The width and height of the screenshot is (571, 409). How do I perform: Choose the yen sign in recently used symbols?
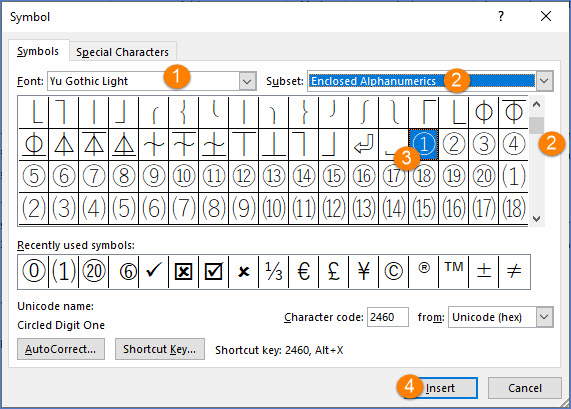pos(363,272)
